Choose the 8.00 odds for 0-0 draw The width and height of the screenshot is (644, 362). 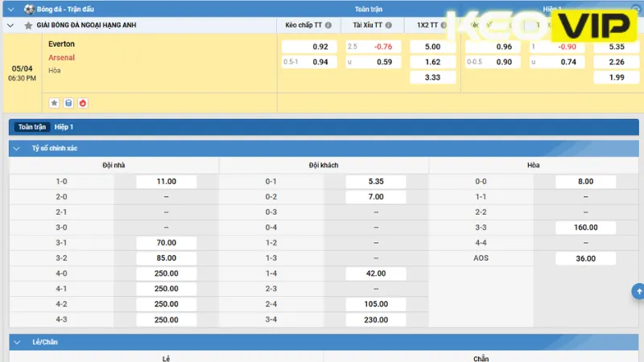(585, 182)
